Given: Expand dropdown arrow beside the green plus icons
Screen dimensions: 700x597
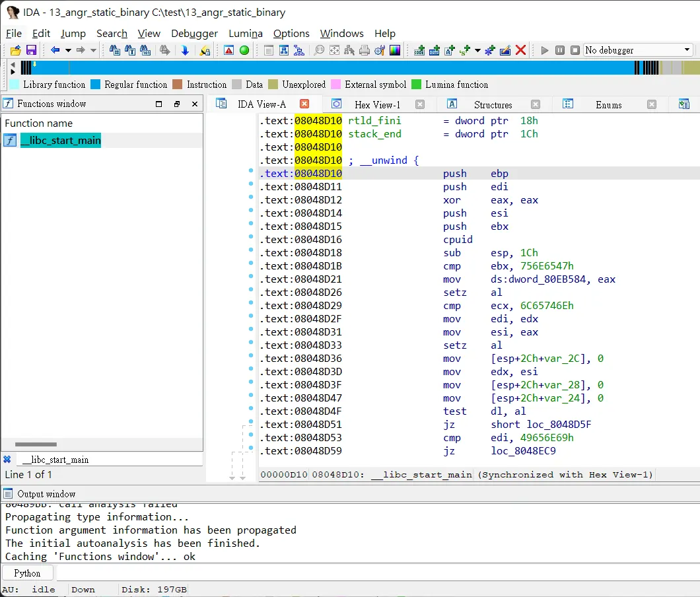Looking at the screenshot, I should click(477, 50).
